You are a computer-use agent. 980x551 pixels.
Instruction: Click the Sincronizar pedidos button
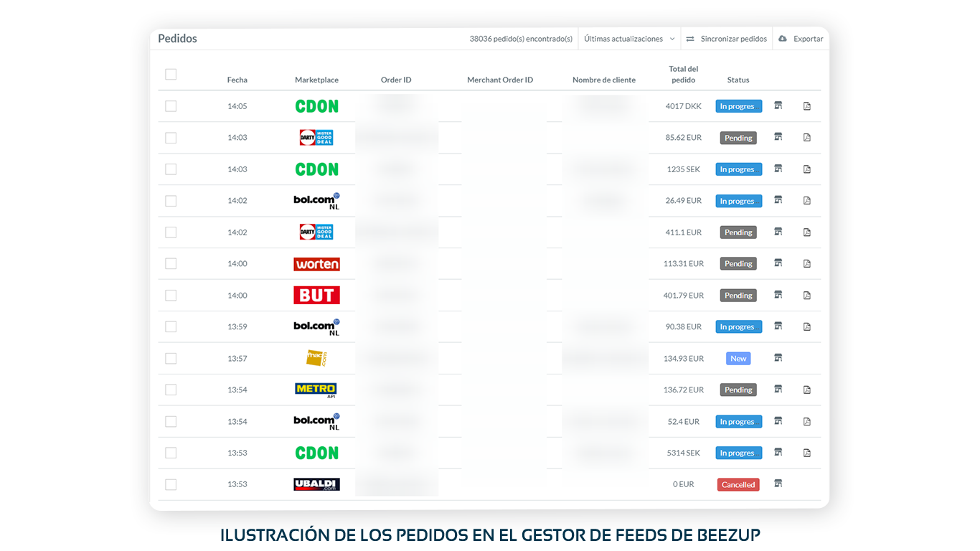(x=726, y=39)
